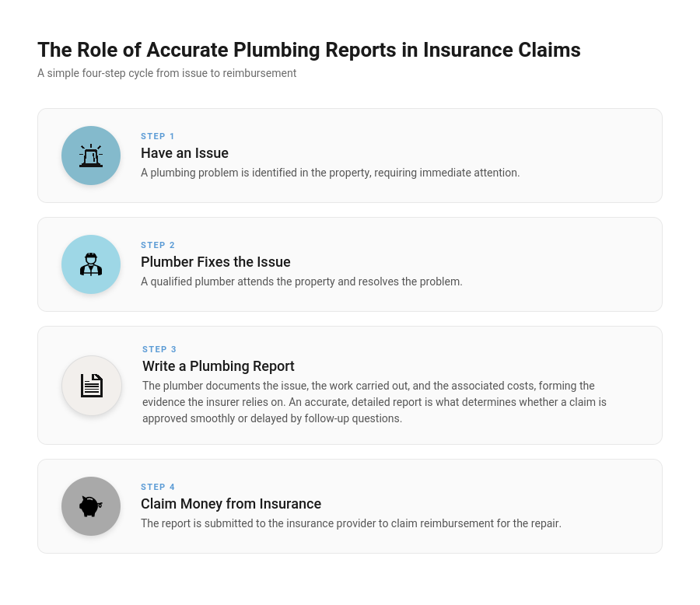Click the document report icon in Step 3
This screenshot has width=700, height=605.
(x=92, y=386)
